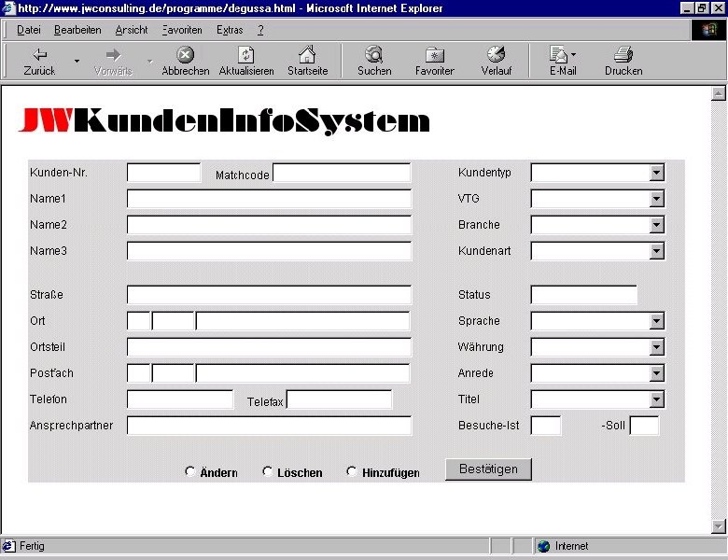728x560 pixels.
Task: Focus the Telefon input field
Action: coord(180,399)
